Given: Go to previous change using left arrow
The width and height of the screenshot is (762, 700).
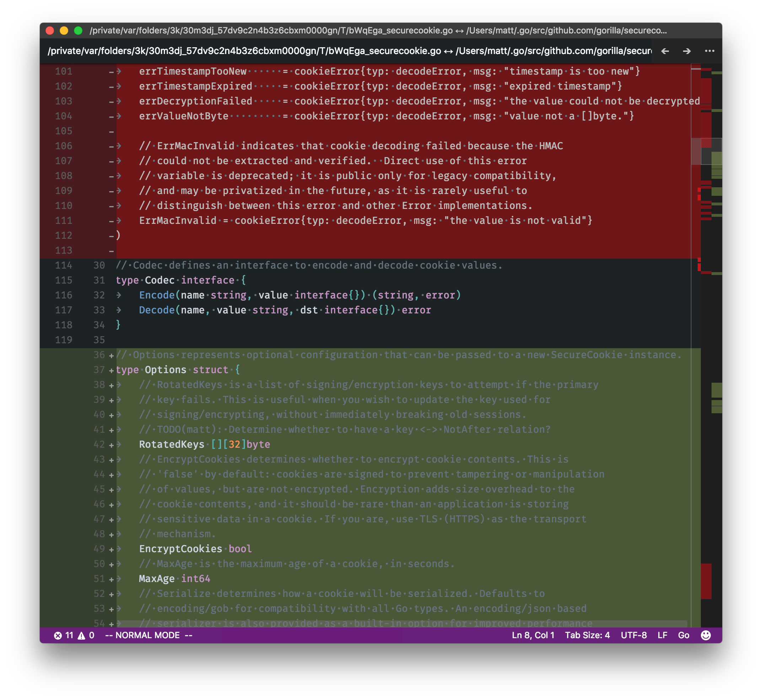Looking at the screenshot, I should coord(666,51).
